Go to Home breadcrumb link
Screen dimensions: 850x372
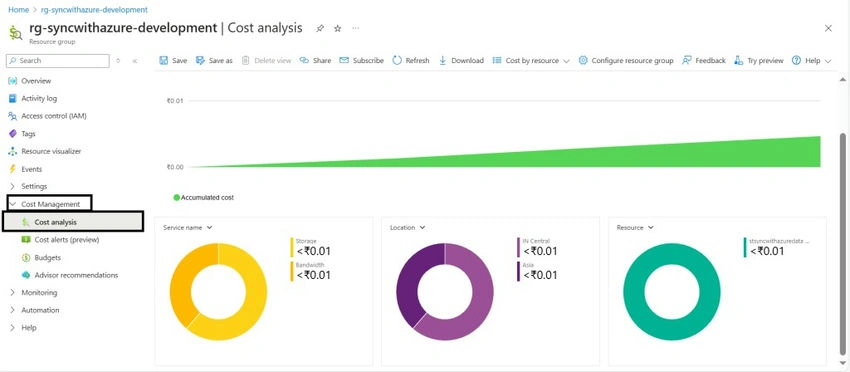click(18, 10)
